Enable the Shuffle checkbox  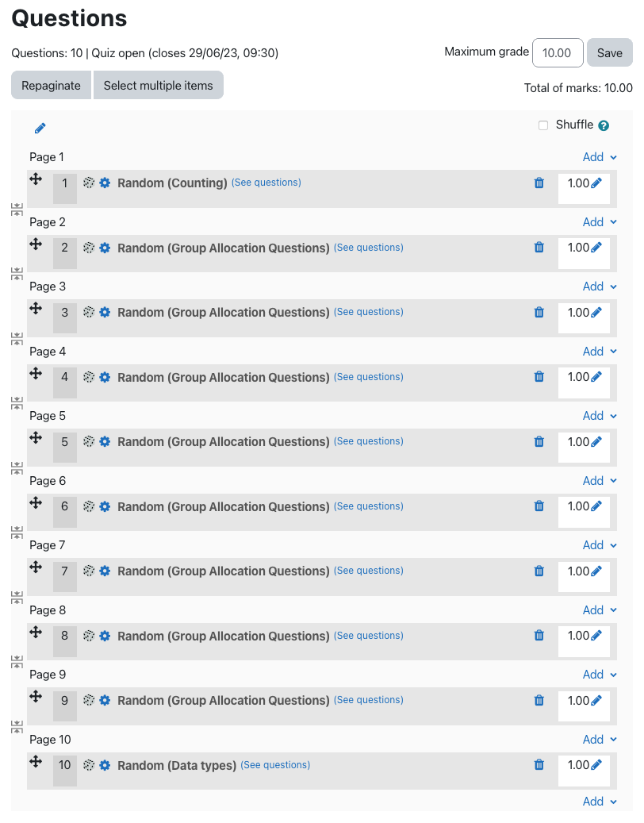(543, 125)
